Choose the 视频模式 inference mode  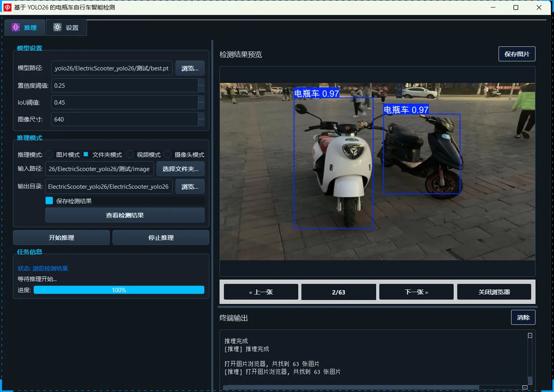tap(130, 154)
